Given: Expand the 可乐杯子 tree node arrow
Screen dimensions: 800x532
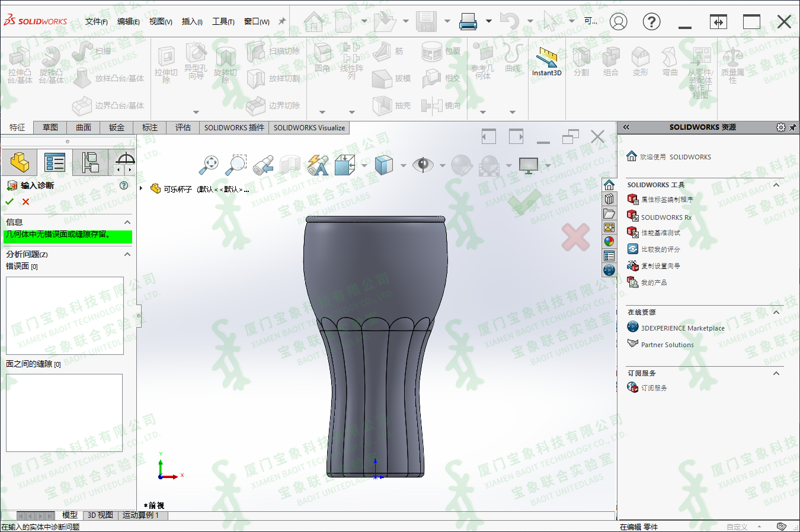Looking at the screenshot, I should 141,188.
